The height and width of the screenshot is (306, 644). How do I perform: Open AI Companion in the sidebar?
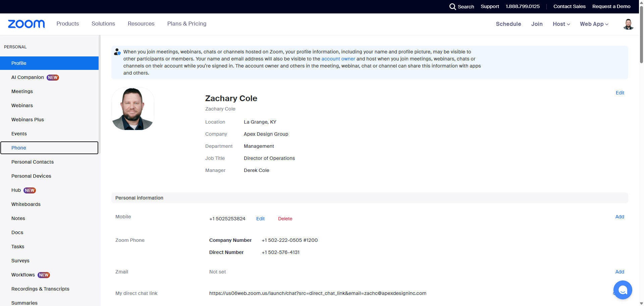28,77
